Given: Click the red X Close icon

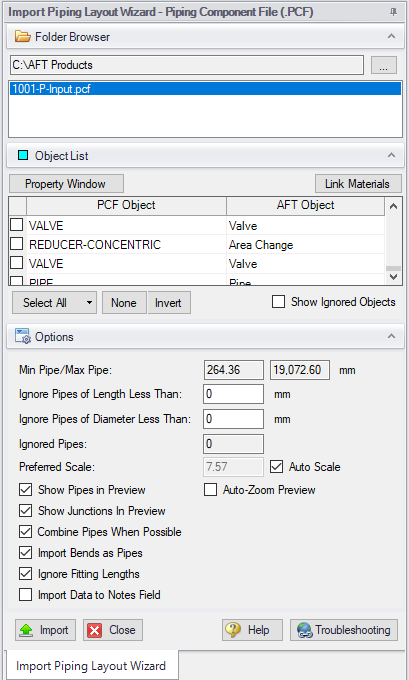Looking at the screenshot, I should pos(95,630).
